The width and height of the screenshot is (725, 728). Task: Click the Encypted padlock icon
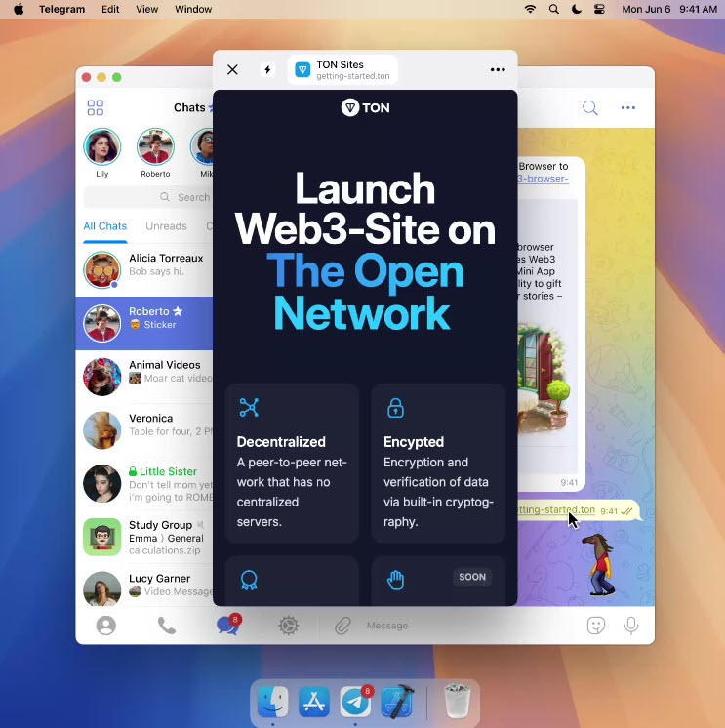(x=395, y=408)
